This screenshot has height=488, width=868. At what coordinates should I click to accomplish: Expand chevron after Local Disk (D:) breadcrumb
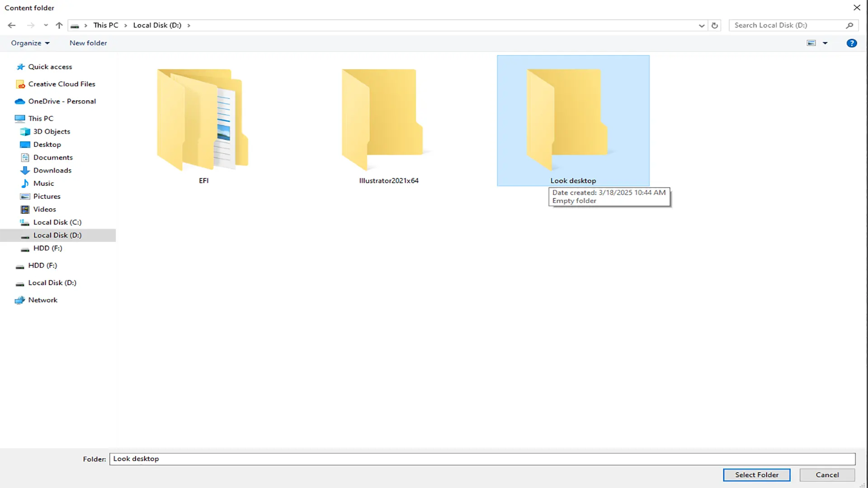click(x=189, y=25)
